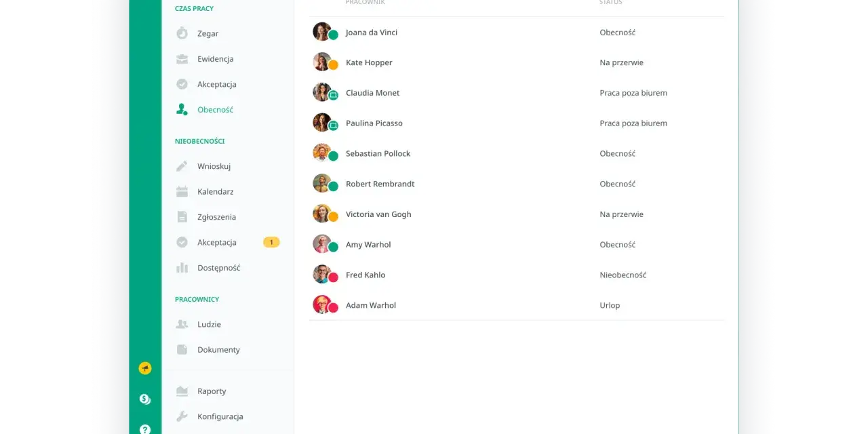Click Amy Warhol's avatar

(x=322, y=244)
